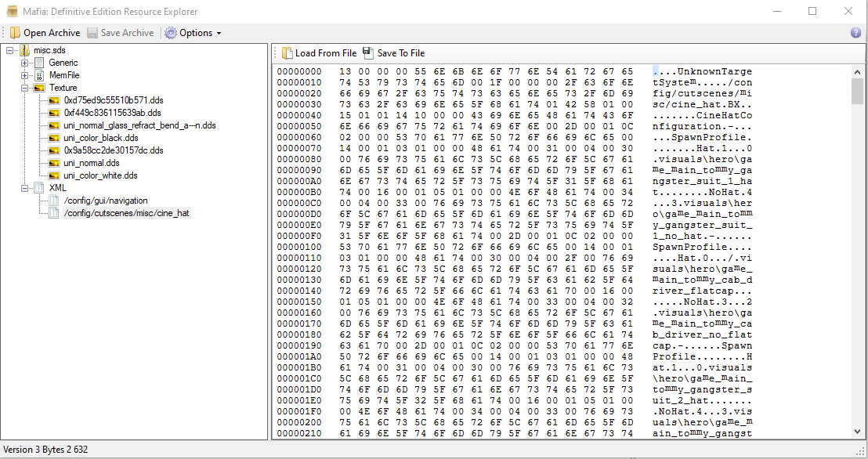
Task: Click the icon of uni_color_white.dds
Action: pyautogui.click(x=54, y=175)
